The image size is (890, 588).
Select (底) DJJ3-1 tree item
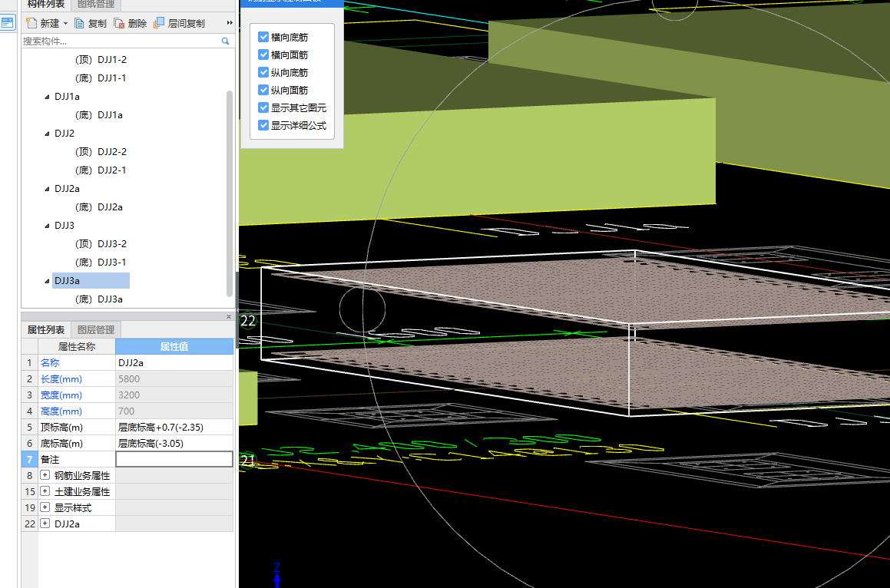[101, 262]
